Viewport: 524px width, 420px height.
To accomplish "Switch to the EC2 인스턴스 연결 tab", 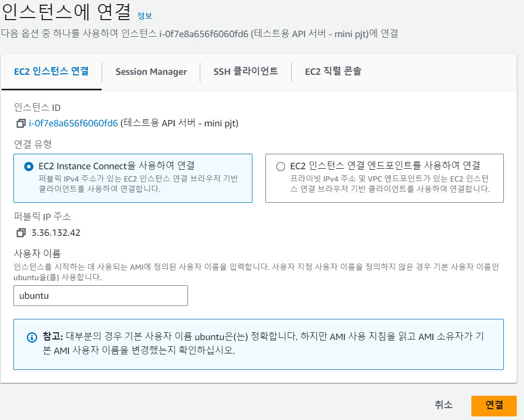I will click(52, 72).
